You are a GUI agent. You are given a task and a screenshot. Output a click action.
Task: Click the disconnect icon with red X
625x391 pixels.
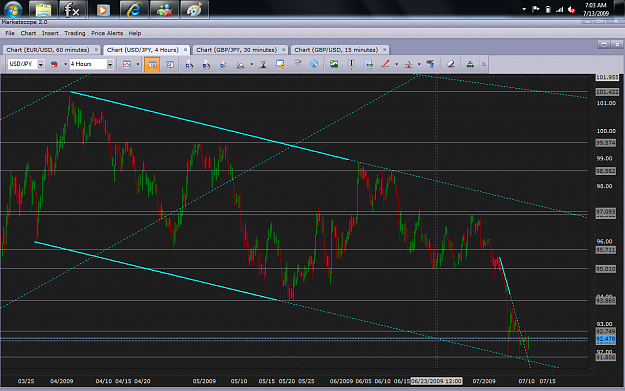click(x=54, y=64)
